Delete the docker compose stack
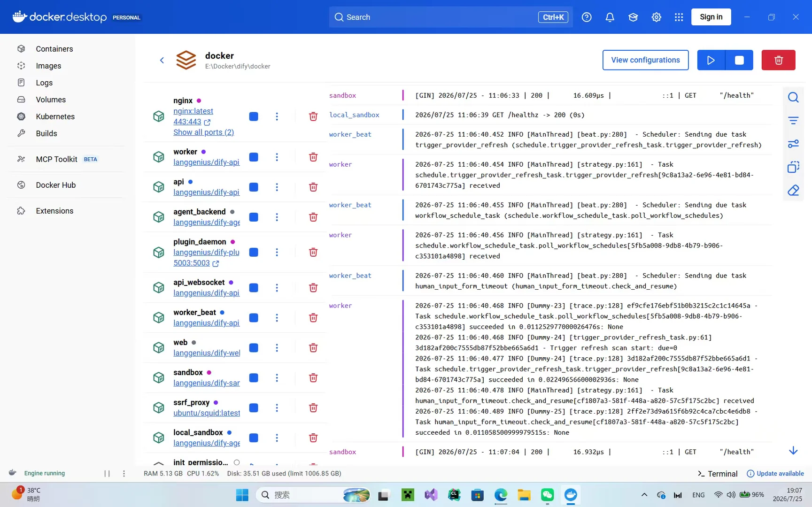 778,60
